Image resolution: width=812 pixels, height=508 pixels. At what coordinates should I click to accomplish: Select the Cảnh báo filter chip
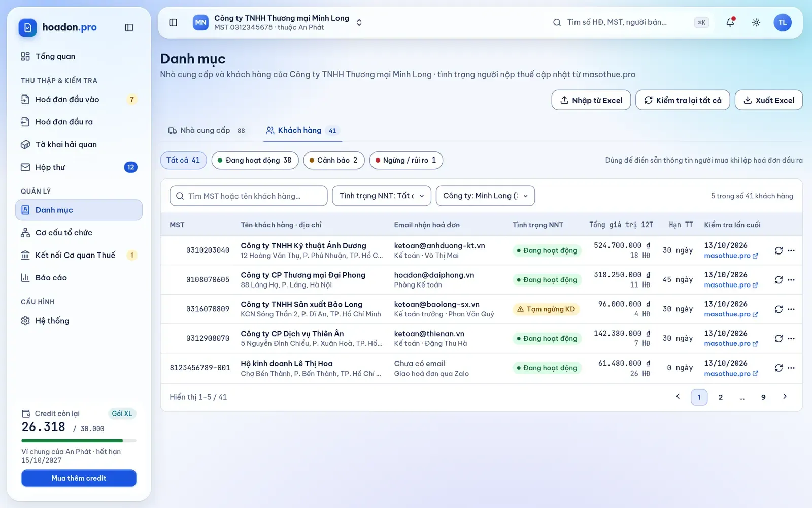[x=334, y=160]
